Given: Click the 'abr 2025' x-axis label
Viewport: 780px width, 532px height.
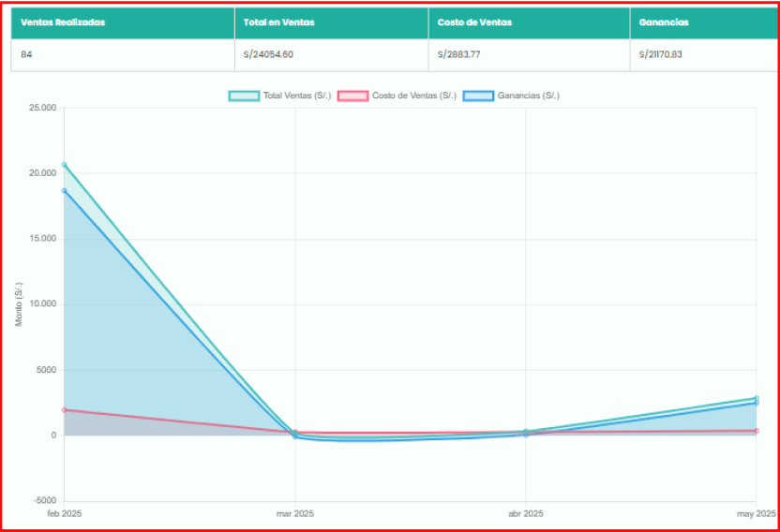Looking at the screenshot, I should point(525,513).
